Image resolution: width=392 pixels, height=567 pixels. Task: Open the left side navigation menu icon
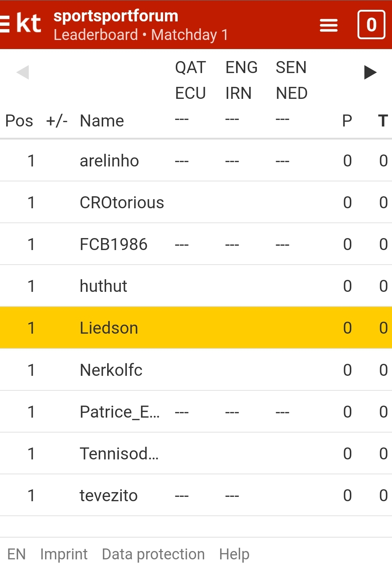click(x=5, y=24)
